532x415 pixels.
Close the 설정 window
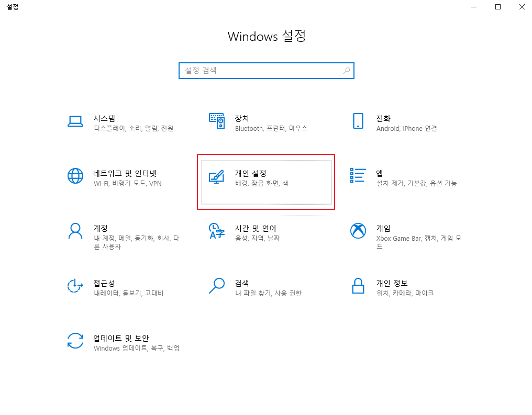tap(522, 7)
